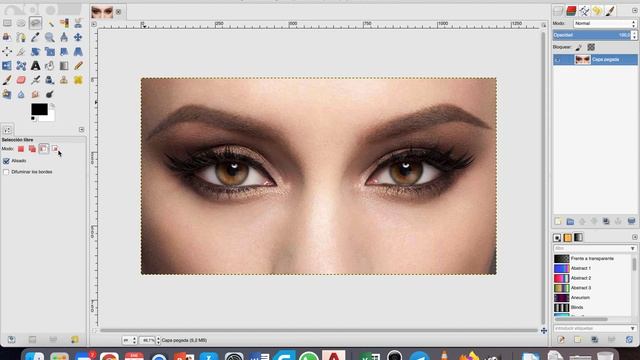Image resolution: width=640 pixels, height=360 pixels.
Task: Select the Rotate tool
Action: click(36, 51)
